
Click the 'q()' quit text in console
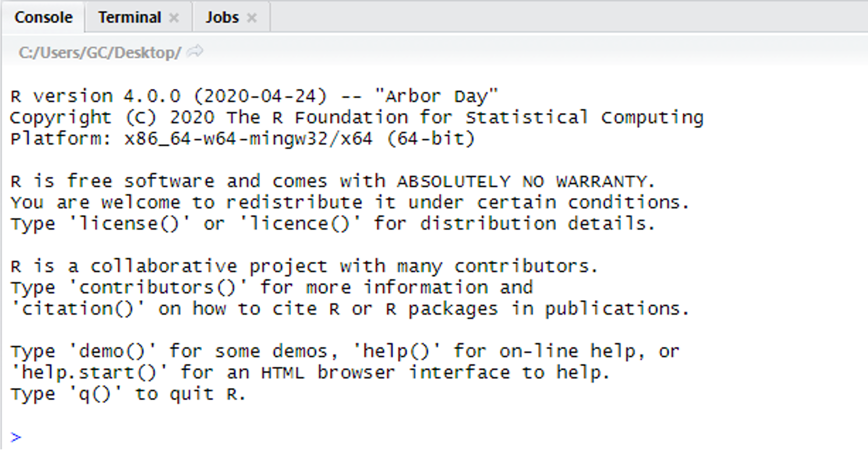click(95, 394)
